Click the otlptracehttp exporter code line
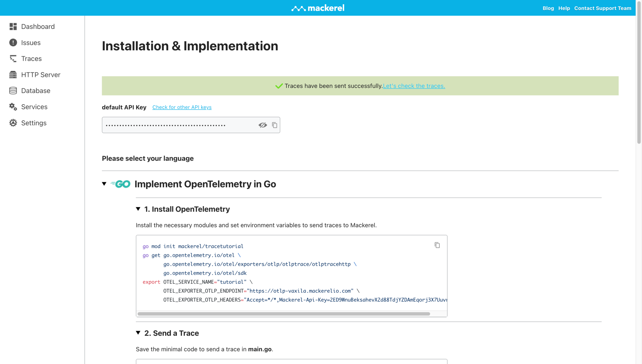This screenshot has height=364, width=642. tap(260, 264)
